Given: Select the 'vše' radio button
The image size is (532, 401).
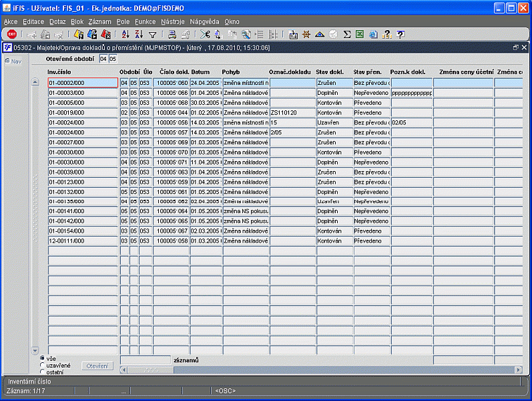Looking at the screenshot, I should (x=43, y=359).
